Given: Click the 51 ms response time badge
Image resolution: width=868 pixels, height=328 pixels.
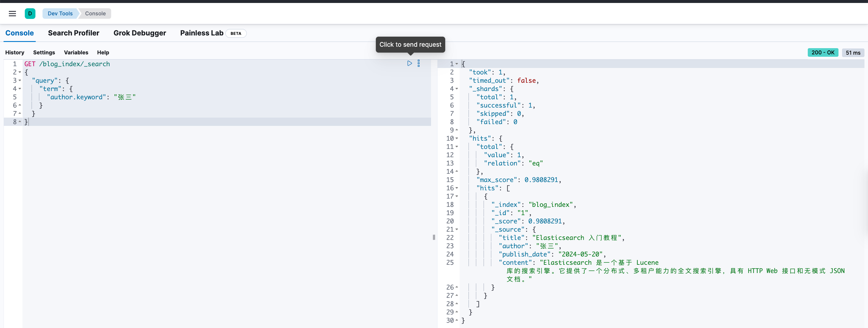Looking at the screenshot, I should (x=853, y=53).
